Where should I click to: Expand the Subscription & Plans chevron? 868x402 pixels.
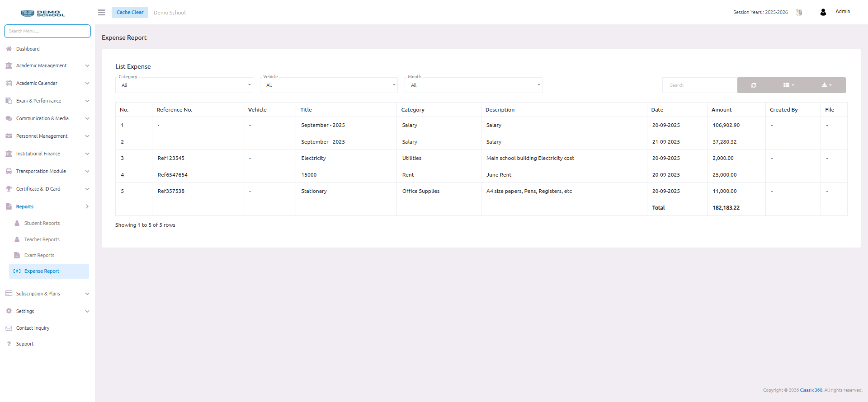pyautogui.click(x=87, y=294)
